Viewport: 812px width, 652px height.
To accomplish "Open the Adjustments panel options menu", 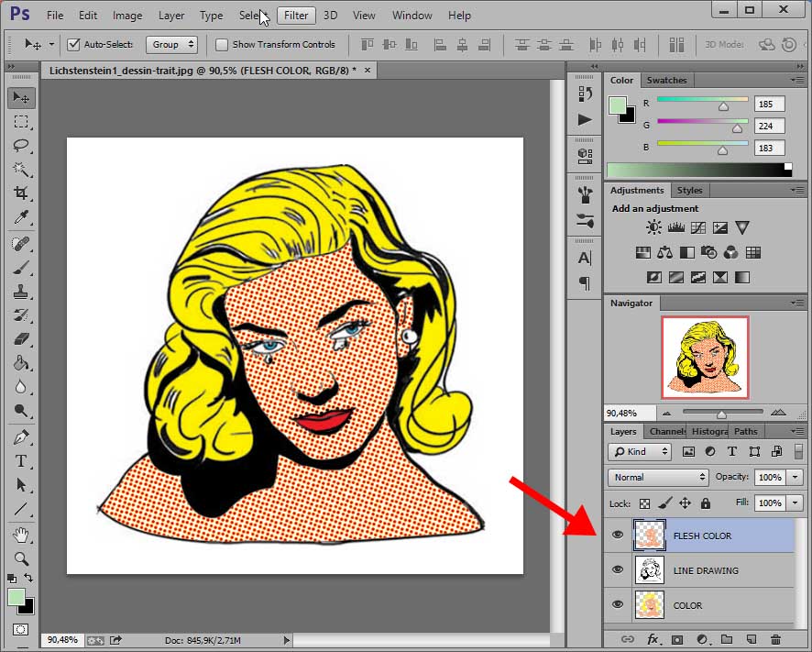I will pos(797,190).
